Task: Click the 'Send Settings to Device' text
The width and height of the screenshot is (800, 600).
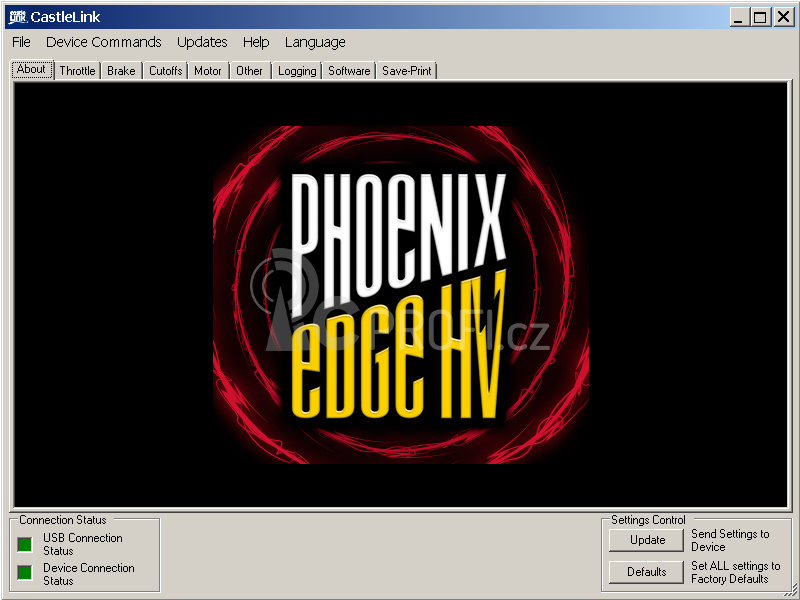Action: (x=730, y=540)
